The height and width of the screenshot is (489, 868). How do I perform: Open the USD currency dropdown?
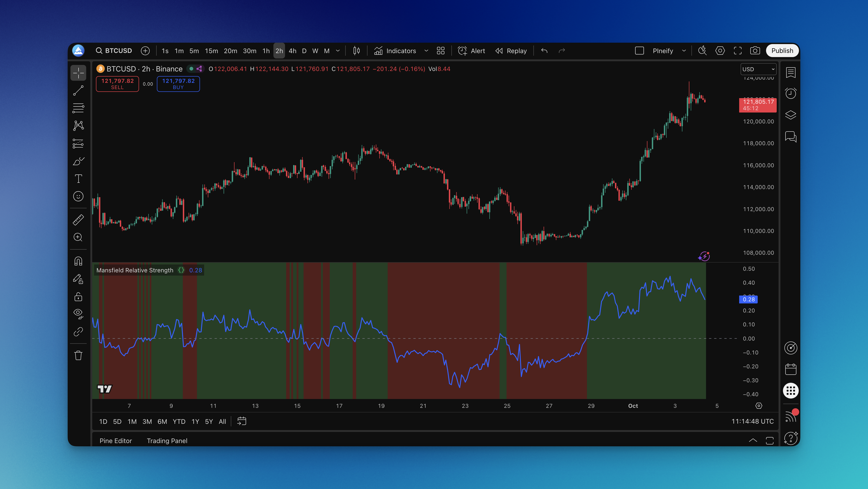pyautogui.click(x=758, y=69)
